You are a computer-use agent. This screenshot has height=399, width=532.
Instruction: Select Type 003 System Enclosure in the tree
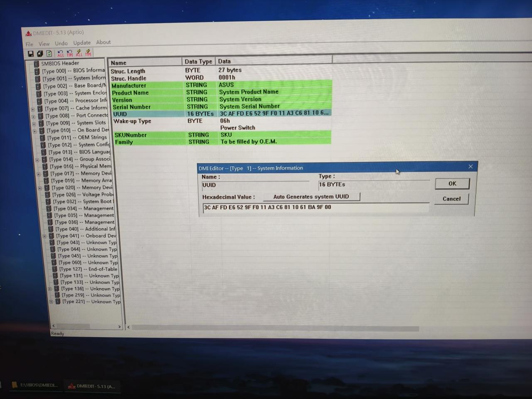(75, 93)
